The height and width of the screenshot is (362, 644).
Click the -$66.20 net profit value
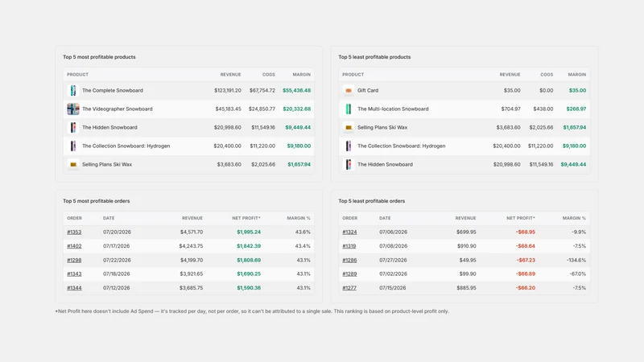click(x=526, y=288)
